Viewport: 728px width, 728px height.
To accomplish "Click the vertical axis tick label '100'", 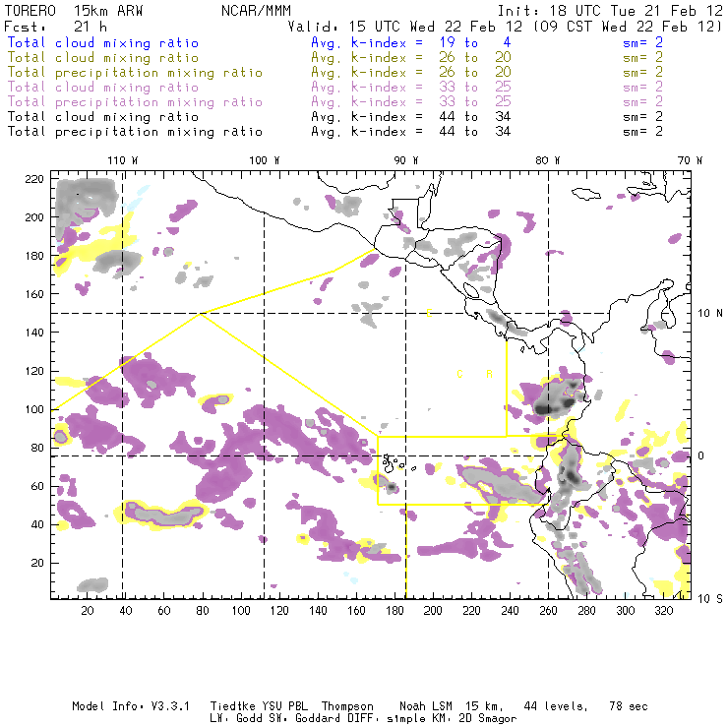I will 34,409.
